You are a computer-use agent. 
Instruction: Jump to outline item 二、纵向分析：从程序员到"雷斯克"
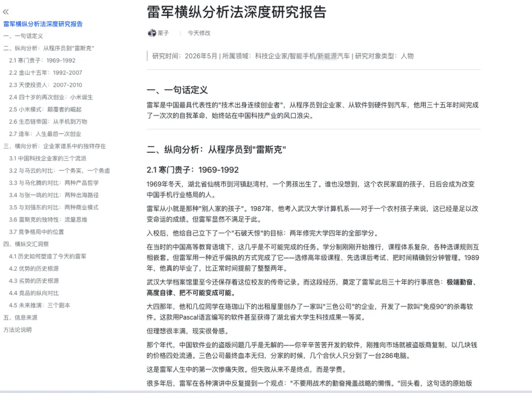(48, 48)
